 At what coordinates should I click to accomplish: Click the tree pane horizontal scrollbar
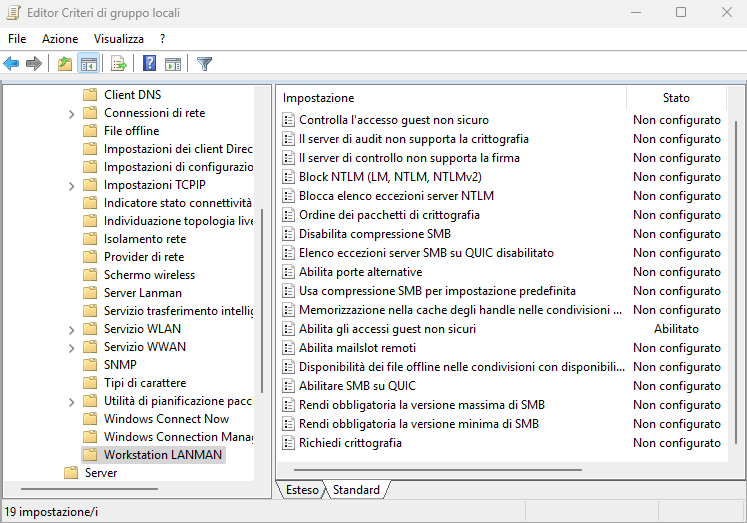(x=89, y=489)
